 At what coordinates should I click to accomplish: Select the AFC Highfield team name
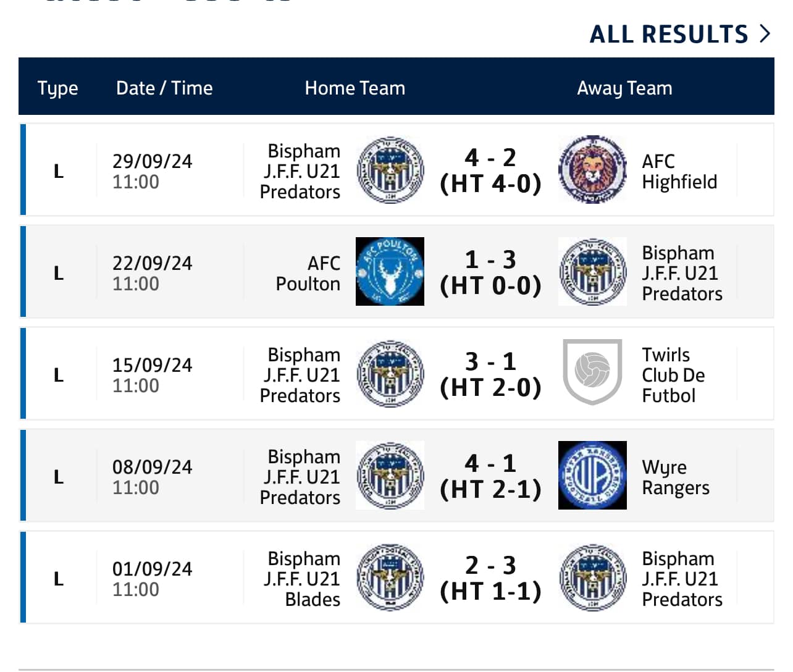pos(679,171)
